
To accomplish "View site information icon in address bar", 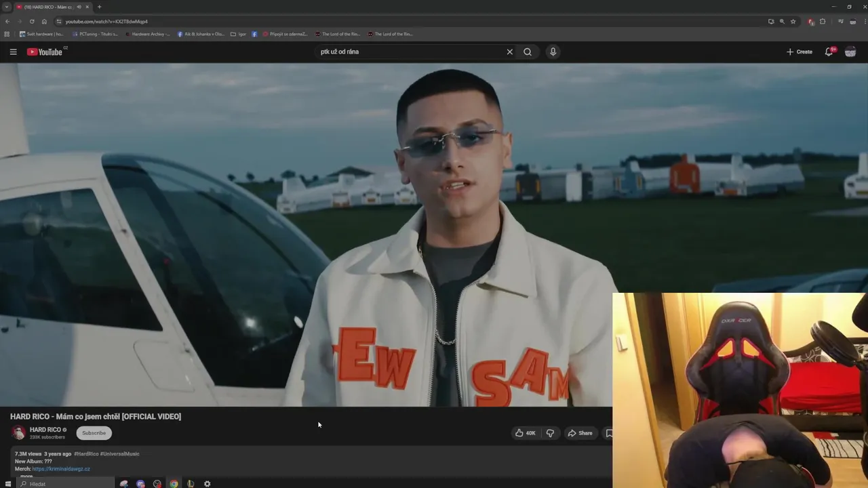I will coord(59,22).
